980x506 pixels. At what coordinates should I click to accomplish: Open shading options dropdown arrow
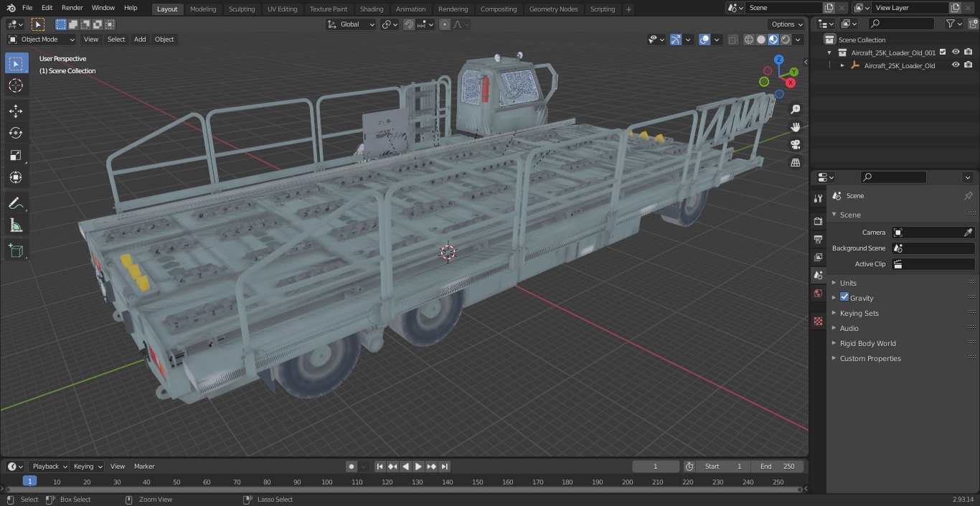[x=798, y=39]
